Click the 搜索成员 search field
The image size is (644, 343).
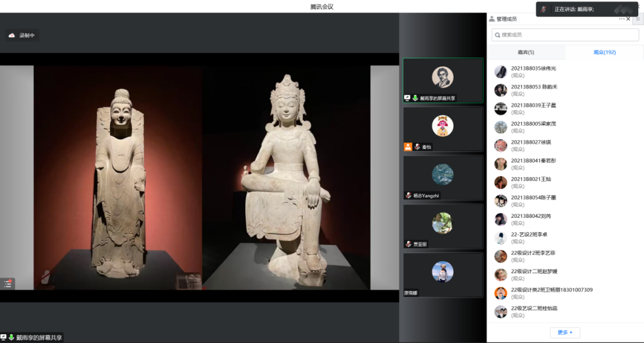(x=565, y=35)
